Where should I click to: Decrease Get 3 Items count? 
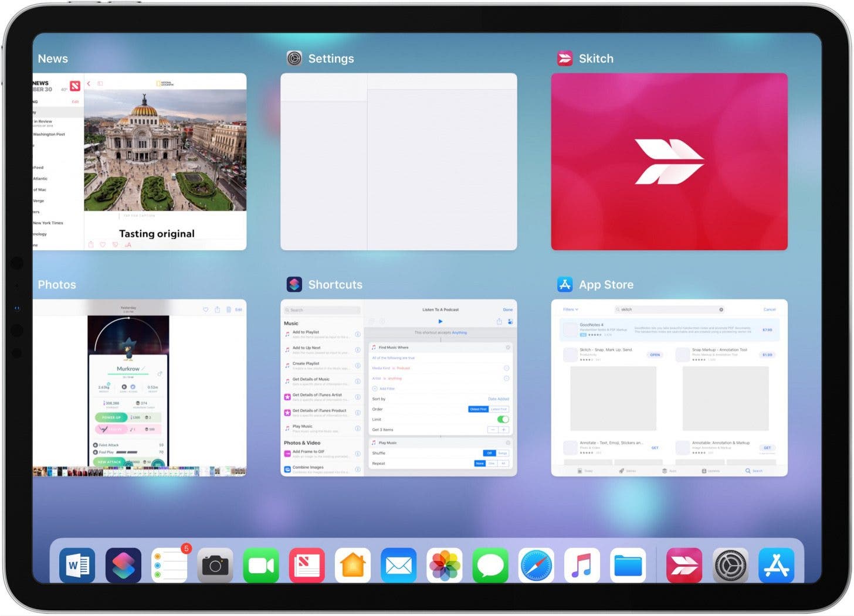(493, 430)
